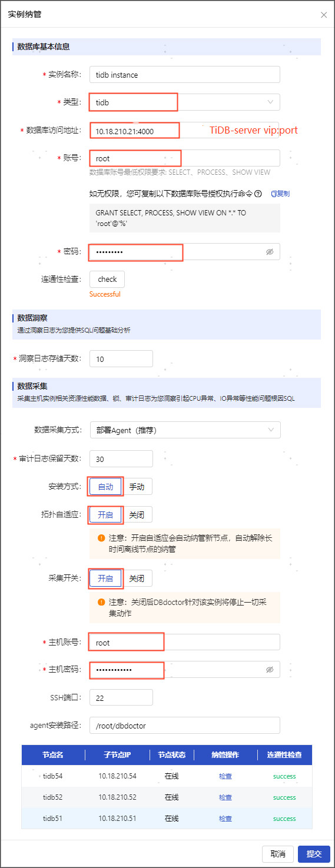Select 自动 installation mode
The height and width of the screenshot is (868, 335).
[x=105, y=487]
